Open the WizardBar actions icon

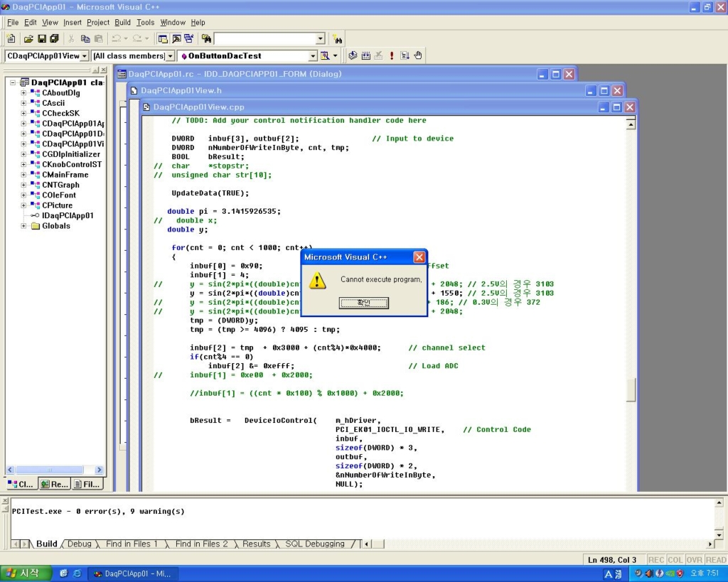[325, 55]
